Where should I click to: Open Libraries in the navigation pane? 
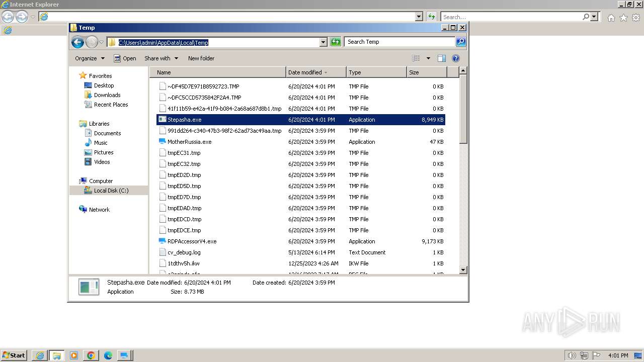tap(99, 124)
